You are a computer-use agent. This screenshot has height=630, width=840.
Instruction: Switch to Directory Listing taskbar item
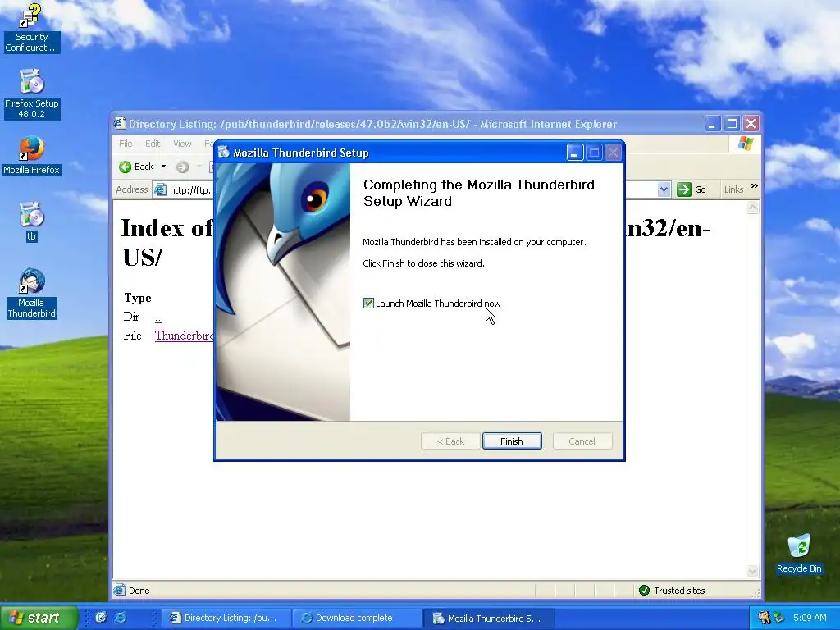click(226, 618)
